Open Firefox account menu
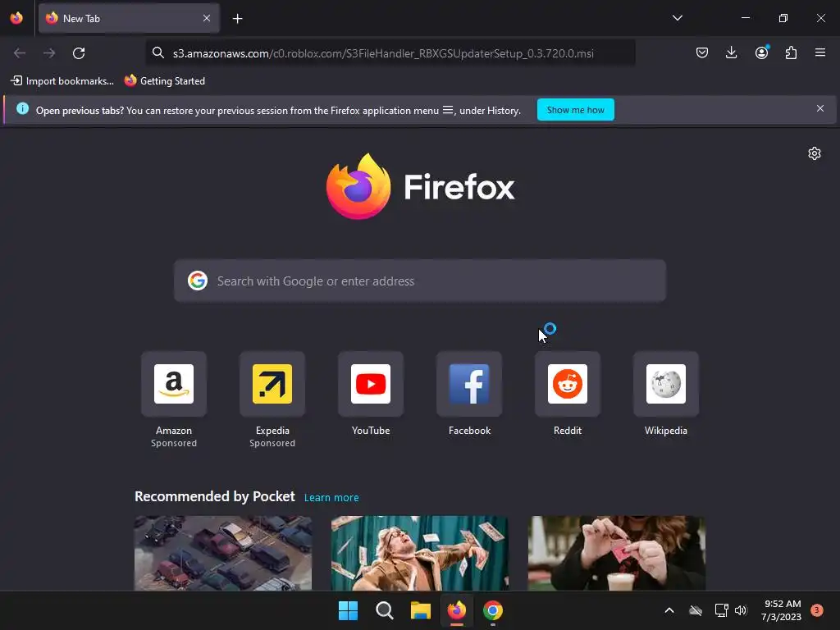Screen dimensions: 840x630 (x=761, y=52)
